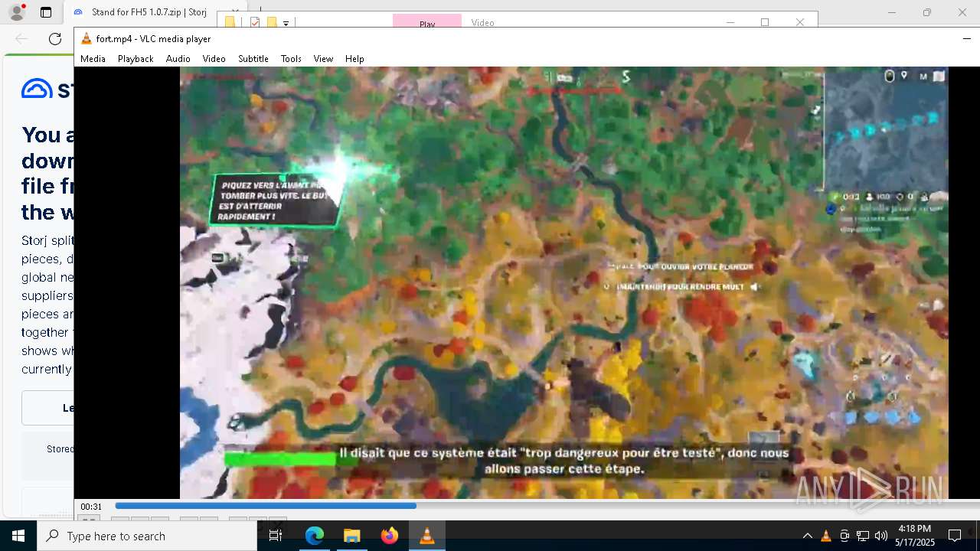The image size is (980, 551).
Task: Reload the Storj page in Edge
Action: tap(55, 39)
